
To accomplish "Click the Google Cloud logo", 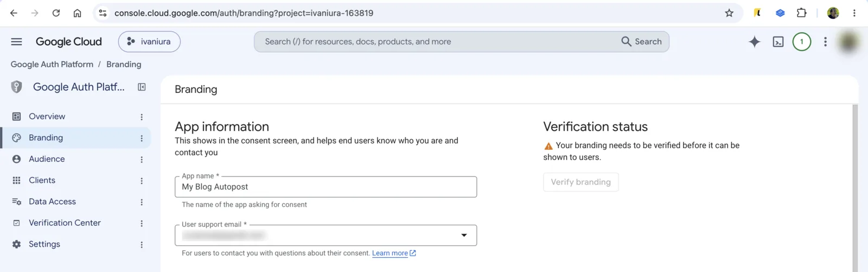I will click(69, 42).
